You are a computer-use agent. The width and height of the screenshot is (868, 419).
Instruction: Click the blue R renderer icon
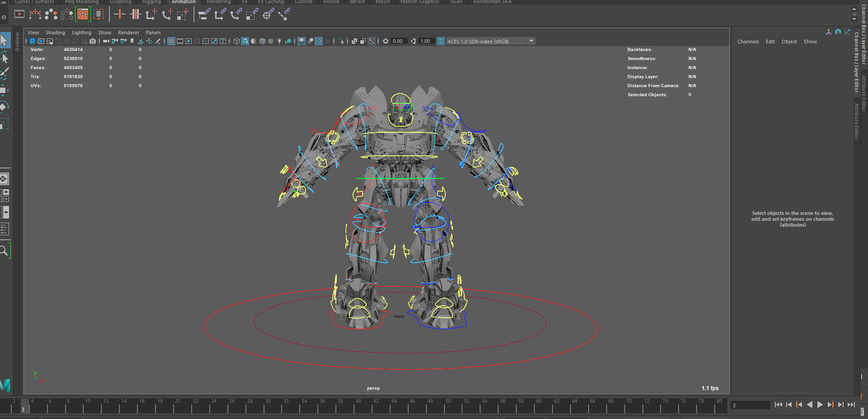click(33, 41)
